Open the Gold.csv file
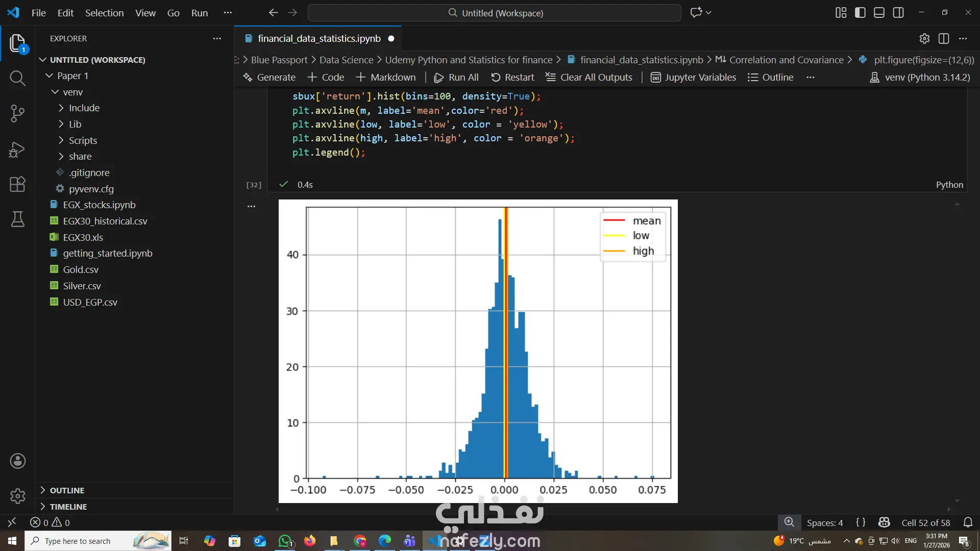This screenshot has height=551, width=980. 81,269
